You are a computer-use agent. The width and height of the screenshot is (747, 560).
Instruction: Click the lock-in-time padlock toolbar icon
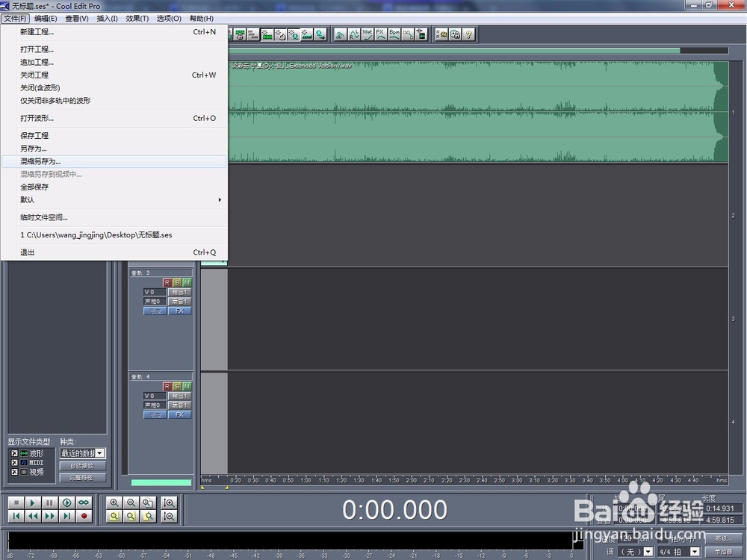tap(240, 34)
